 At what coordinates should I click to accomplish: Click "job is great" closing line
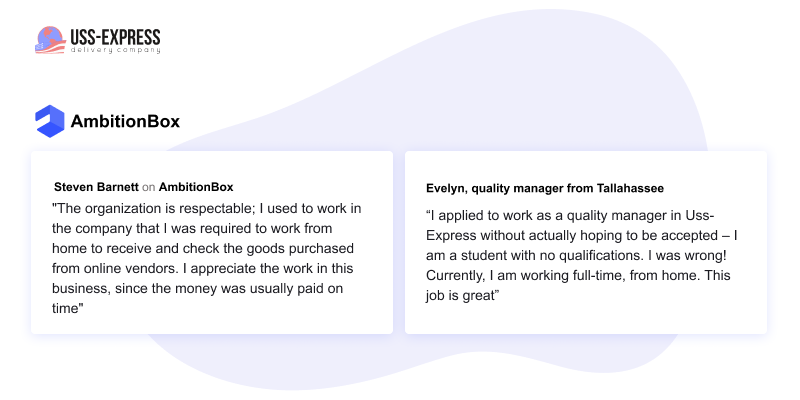click(x=462, y=296)
